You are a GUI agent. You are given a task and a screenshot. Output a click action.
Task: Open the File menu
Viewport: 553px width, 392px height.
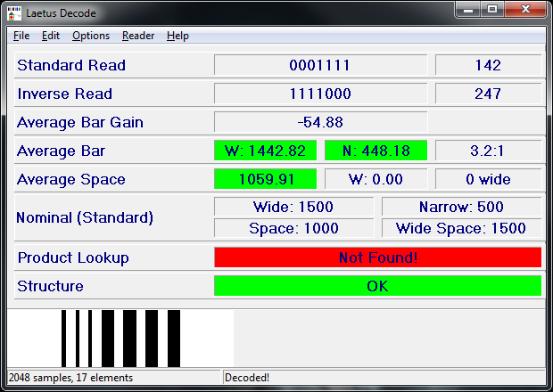[21, 36]
